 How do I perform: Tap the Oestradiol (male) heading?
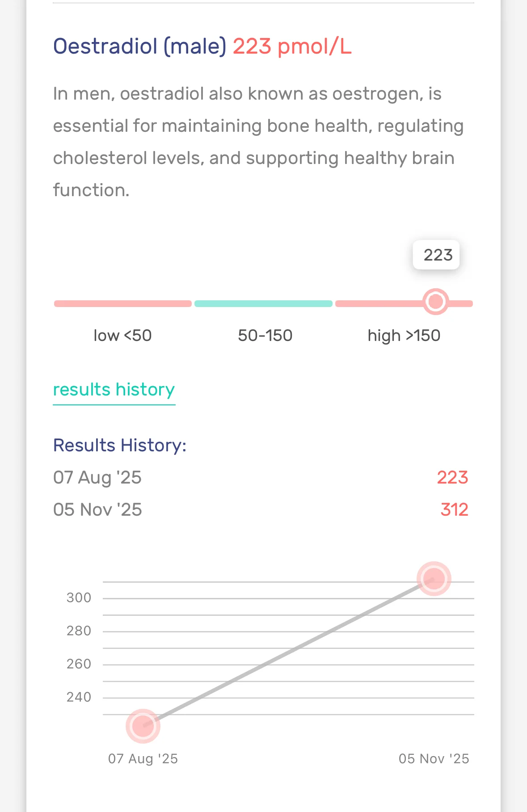(140, 46)
